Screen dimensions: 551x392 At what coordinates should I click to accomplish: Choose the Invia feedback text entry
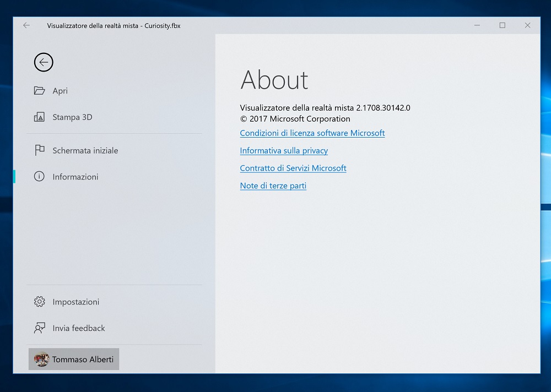click(x=79, y=328)
